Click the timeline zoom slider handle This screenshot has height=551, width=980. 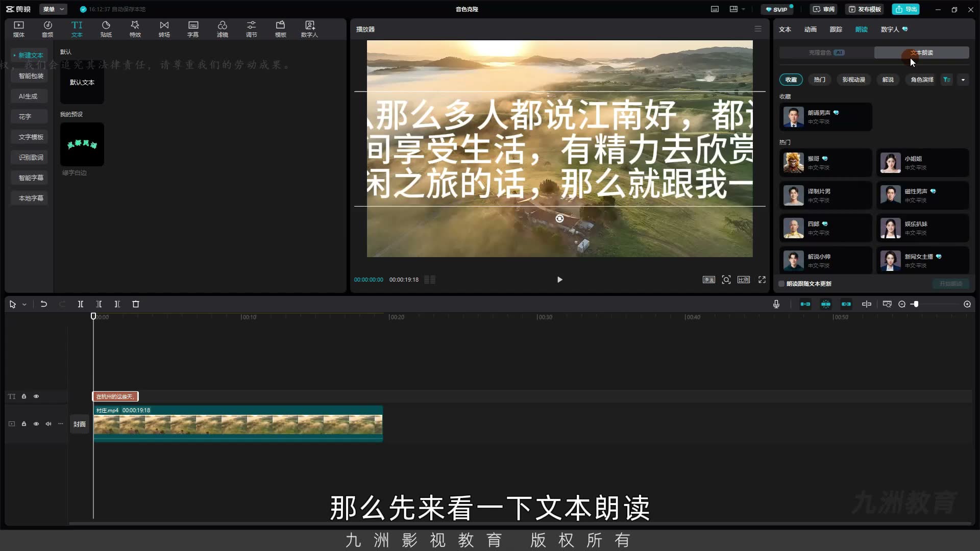[x=916, y=304]
